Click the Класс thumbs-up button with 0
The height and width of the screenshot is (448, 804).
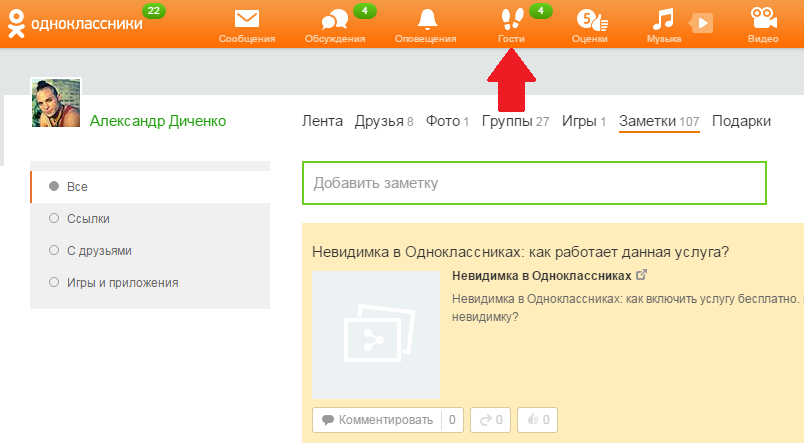[537, 420]
